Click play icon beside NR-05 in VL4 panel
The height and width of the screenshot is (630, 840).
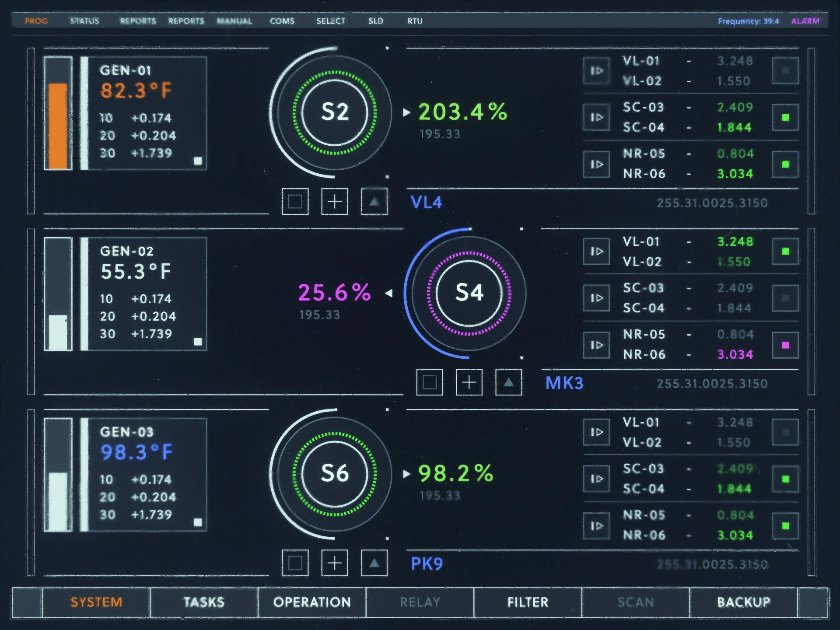[596, 164]
